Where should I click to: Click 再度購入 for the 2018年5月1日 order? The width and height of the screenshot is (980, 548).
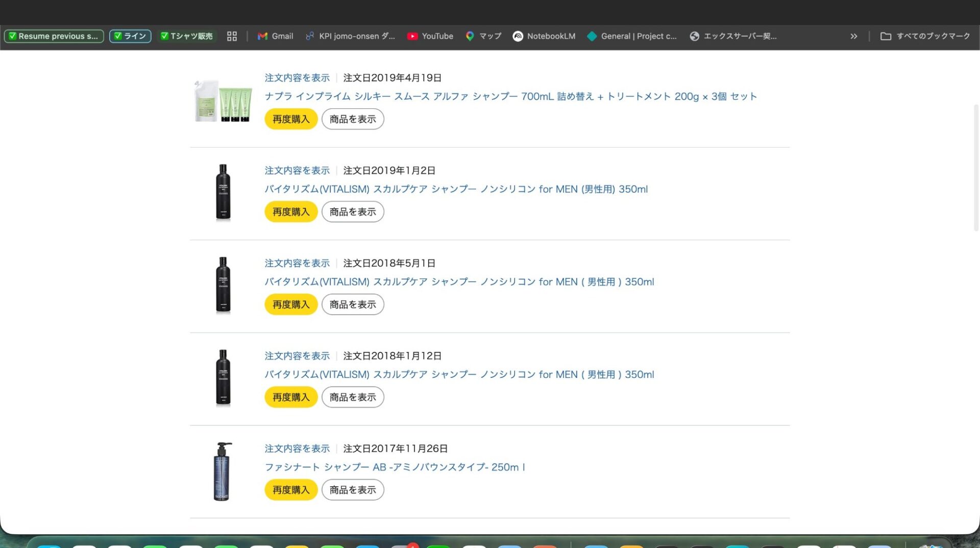click(x=291, y=304)
